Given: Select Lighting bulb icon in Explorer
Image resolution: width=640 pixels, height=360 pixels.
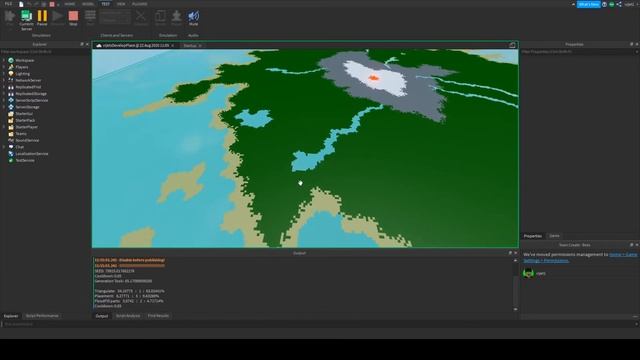Looking at the screenshot, I should tap(11, 74).
